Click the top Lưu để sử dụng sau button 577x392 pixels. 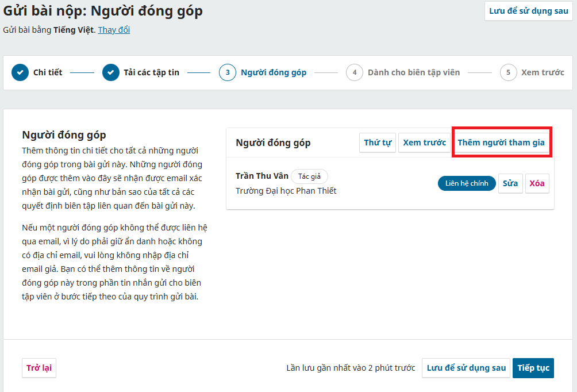click(528, 11)
